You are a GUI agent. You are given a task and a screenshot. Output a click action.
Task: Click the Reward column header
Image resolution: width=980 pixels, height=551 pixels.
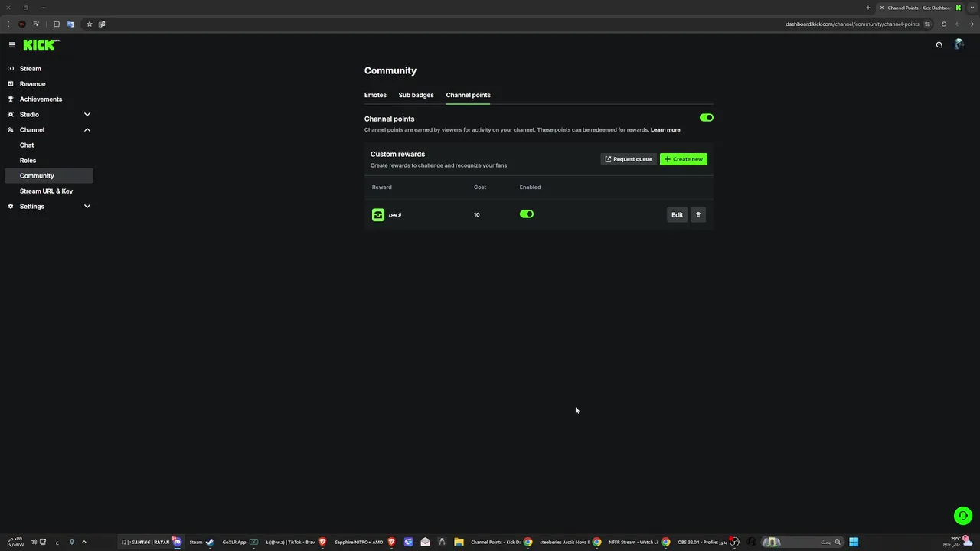tap(381, 187)
